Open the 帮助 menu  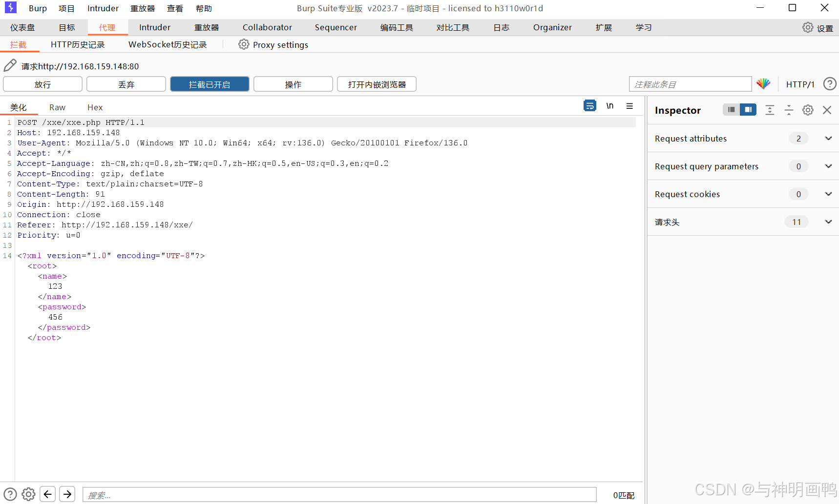point(204,8)
